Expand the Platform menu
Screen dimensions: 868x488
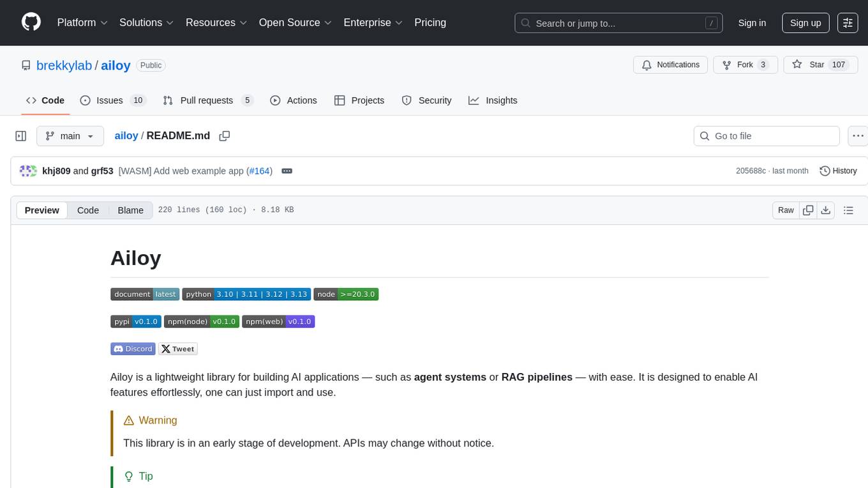coord(82,22)
